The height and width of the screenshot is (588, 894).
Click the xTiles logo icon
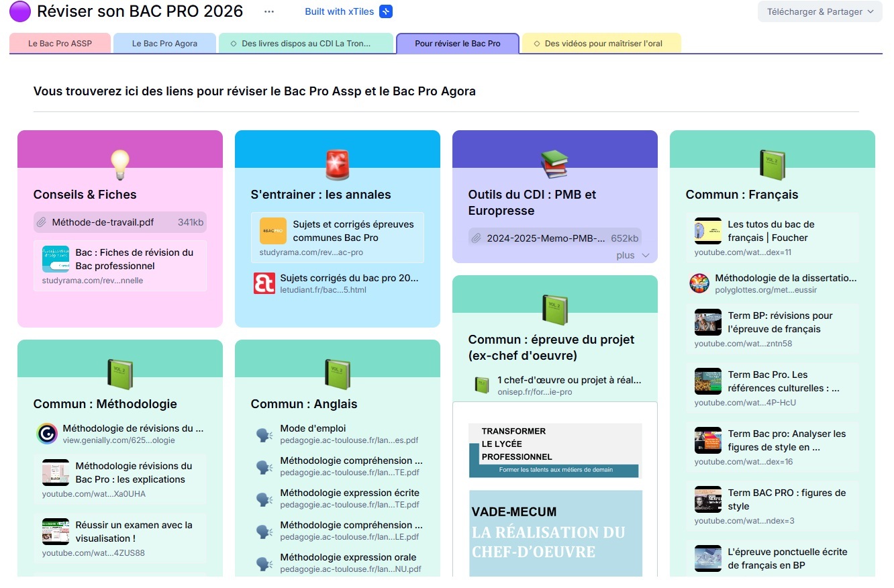(x=385, y=11)
